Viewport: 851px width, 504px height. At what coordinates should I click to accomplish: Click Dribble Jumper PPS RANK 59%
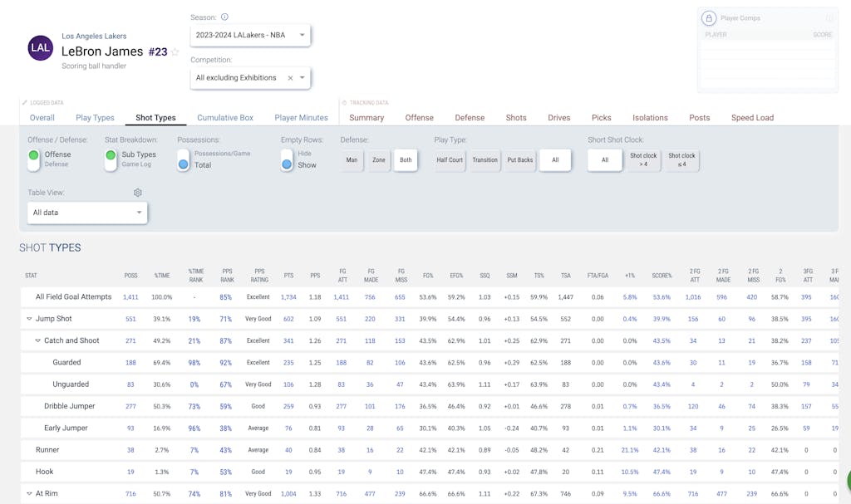[x=226, y=406]
